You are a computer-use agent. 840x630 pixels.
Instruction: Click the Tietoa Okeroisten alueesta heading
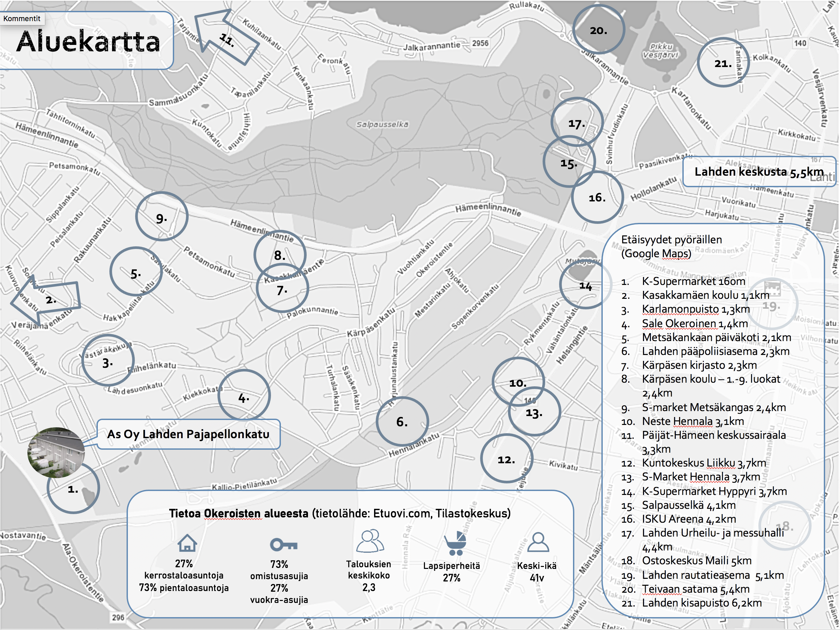coord(339,513)
